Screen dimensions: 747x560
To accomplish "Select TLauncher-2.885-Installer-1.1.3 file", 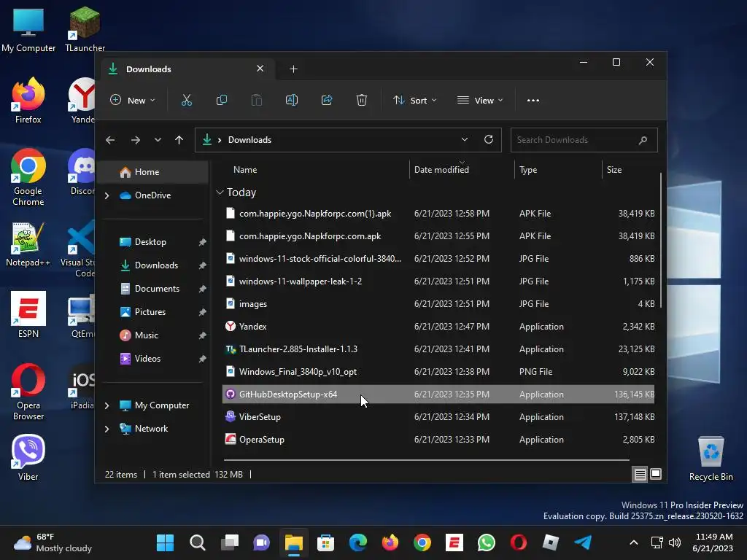I will 438,349.
